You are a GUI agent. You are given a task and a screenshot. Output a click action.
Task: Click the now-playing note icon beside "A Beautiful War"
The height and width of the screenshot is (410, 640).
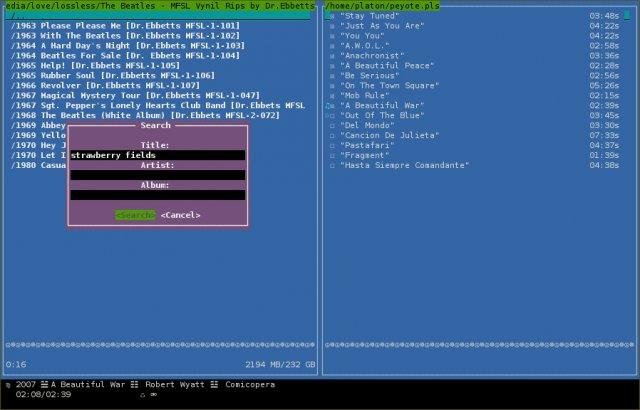pos(327,106)
